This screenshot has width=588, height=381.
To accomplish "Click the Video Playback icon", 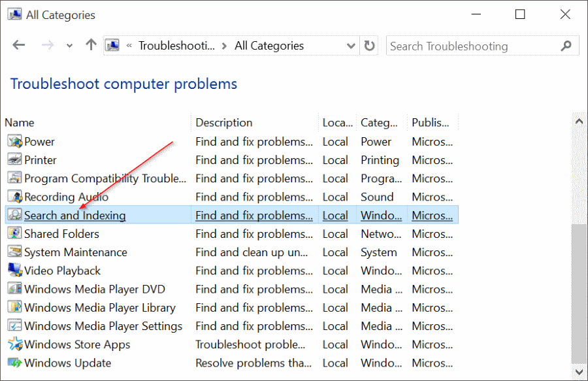I will pos(15,270).
